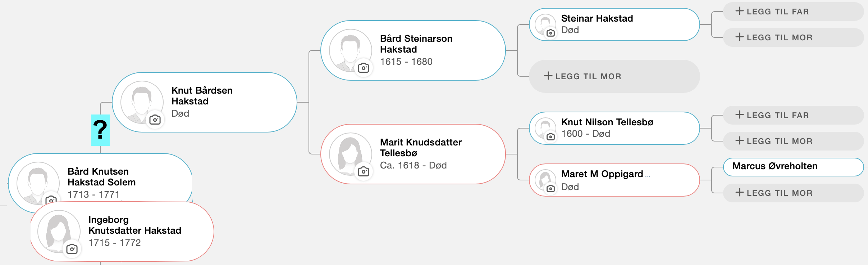Viewport: 868px width, 265px height.
Task: Open Marcus Øvreholten person card
Action: (x=793, y=167)
